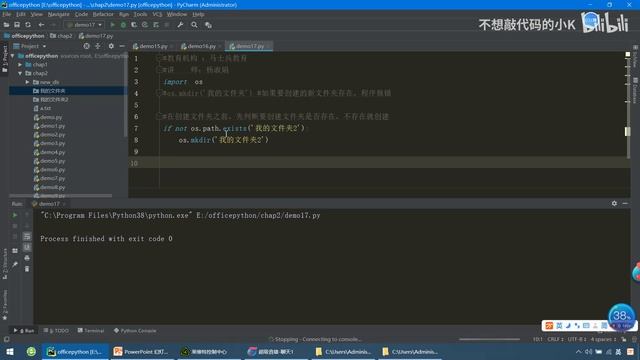Expand the chap1 folder
The height and width of the screenshot is (360, 640).
(x=20, y=64)
